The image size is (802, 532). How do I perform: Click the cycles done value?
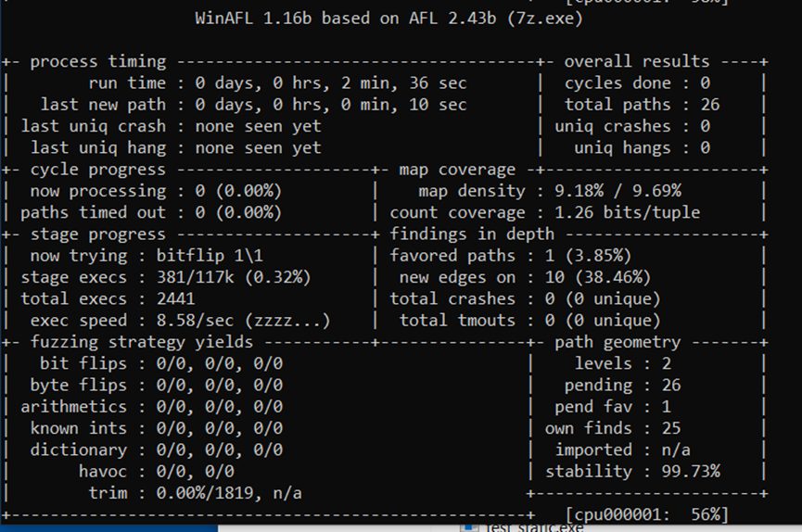[705, 82]
